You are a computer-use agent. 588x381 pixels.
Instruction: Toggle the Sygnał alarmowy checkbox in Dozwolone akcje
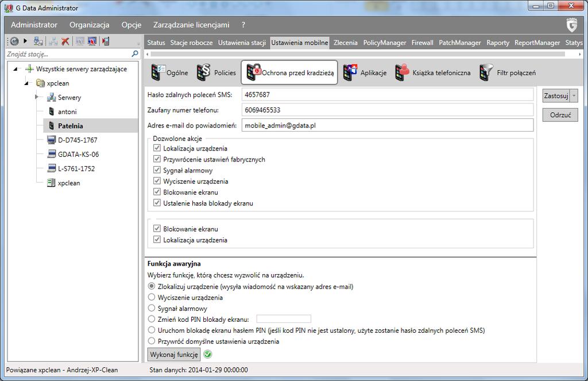point(157,170)
